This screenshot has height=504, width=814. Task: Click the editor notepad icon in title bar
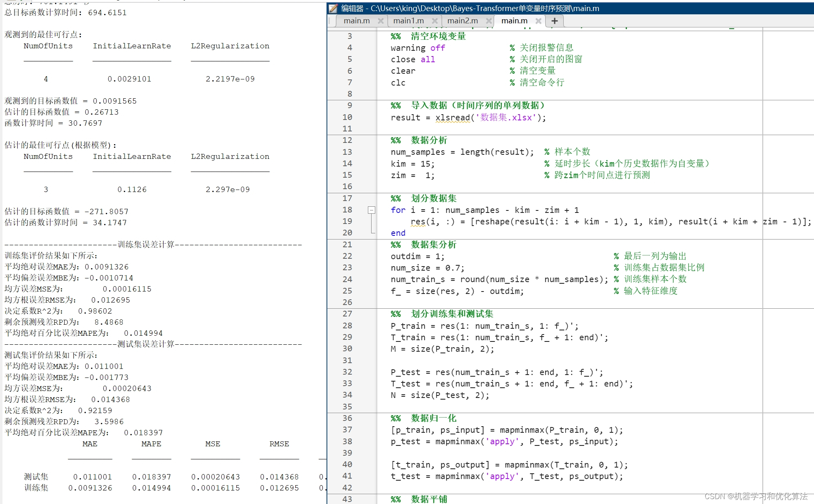point(333,8)
